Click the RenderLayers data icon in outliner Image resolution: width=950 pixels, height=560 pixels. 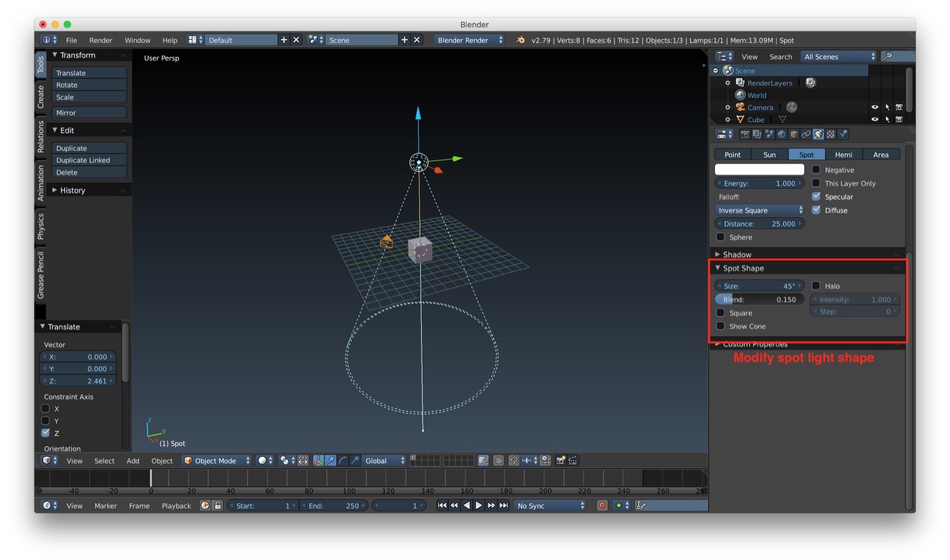810,83
